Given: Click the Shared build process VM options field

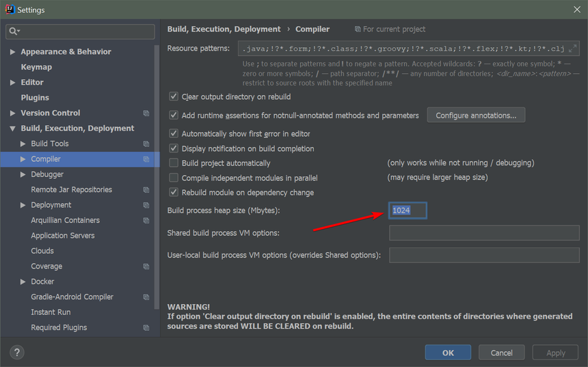Looking at the screenshot, I should 484,233.
